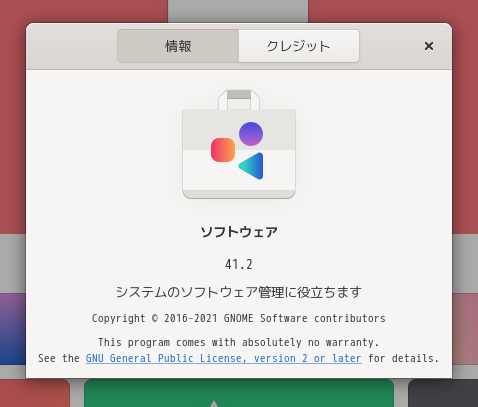The width and height of the screenshot is (478, 407).
Task: Click the purple circle on the bag icon
Action: (251, 134)
